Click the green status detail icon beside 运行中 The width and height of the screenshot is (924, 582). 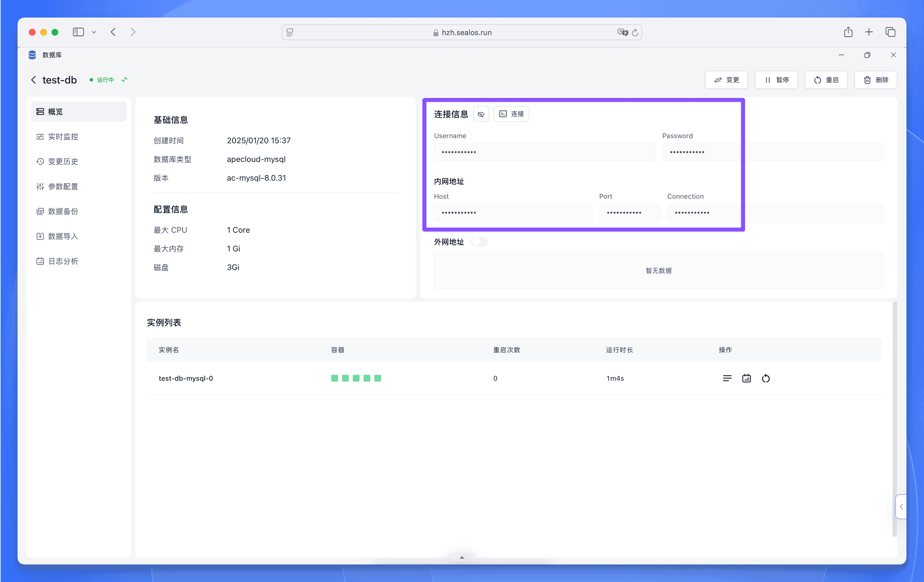pos(124,80)
